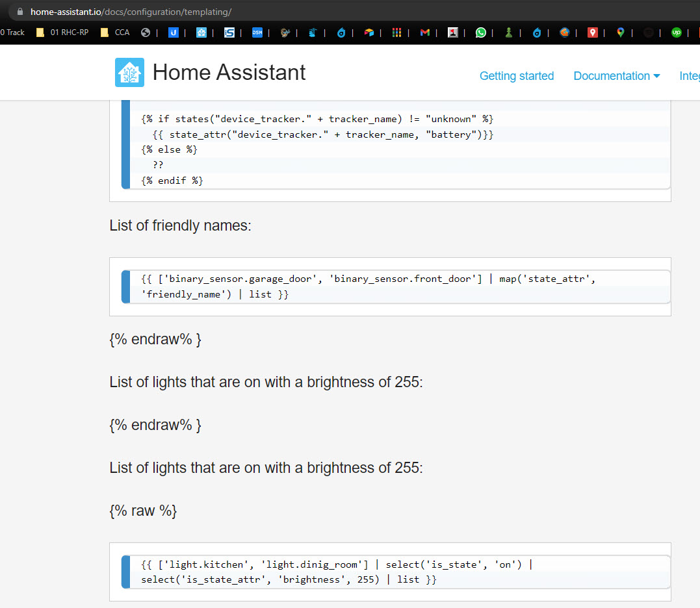Image resolution: width=700 pixels, height=608 pixels.
Task: Open the Google Maps bookmark
Action: tap(621, 32)
